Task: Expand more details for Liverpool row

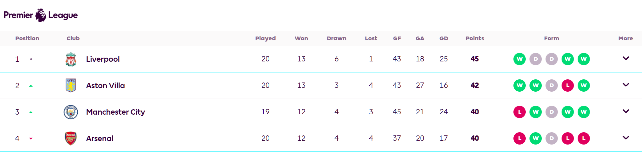Action: tap(626, 58)
